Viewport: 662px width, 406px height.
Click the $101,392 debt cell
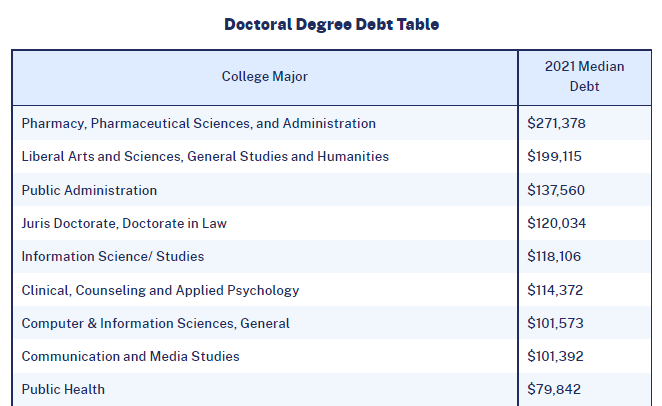(555, 356)
